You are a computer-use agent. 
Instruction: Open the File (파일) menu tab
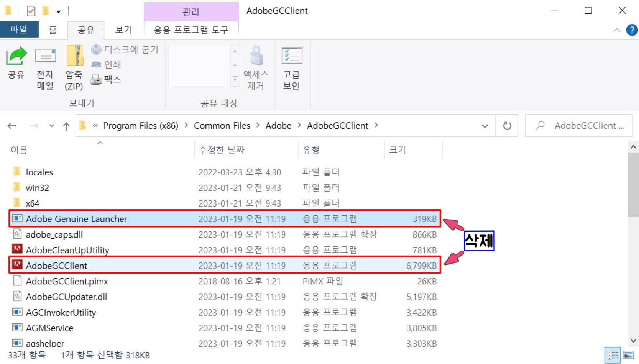pos(19,30)
